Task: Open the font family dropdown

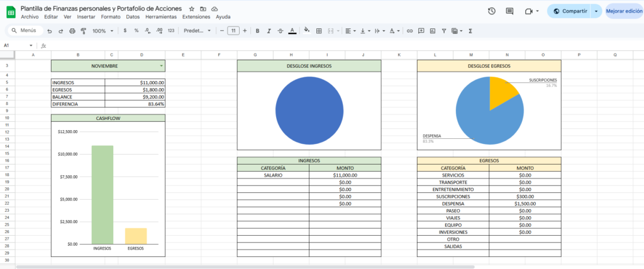Action: (197, 30)
